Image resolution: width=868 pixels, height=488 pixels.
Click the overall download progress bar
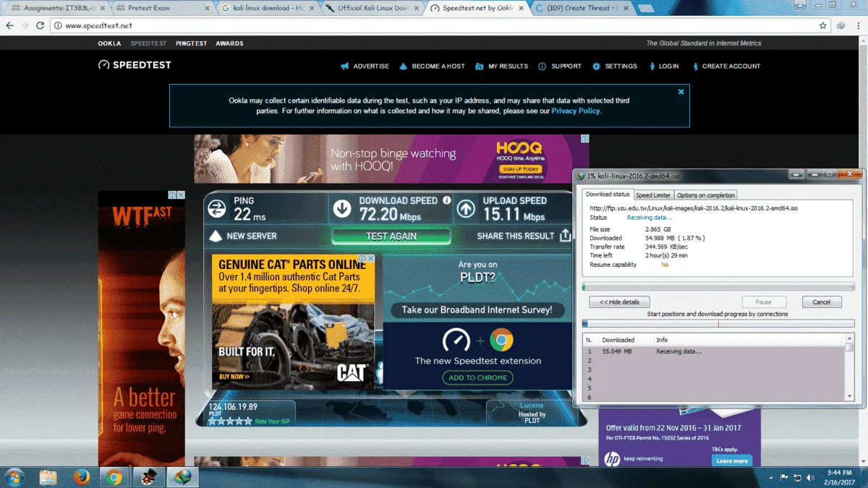[718, 286]
